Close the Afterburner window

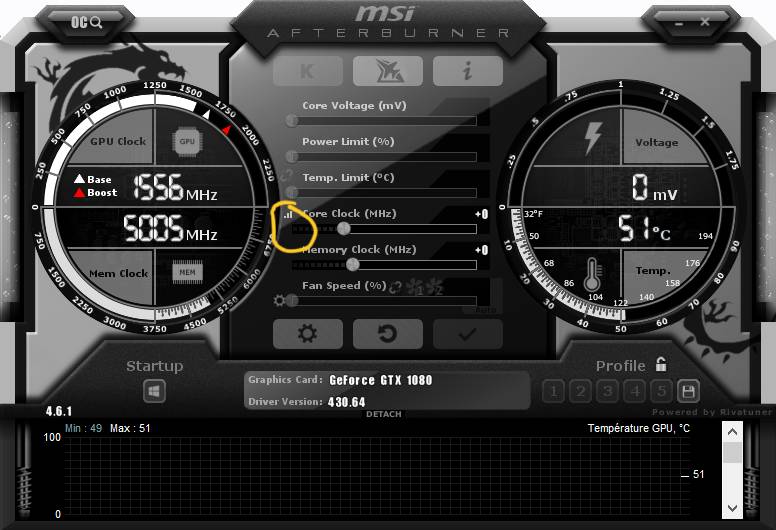tap(705, 22)
